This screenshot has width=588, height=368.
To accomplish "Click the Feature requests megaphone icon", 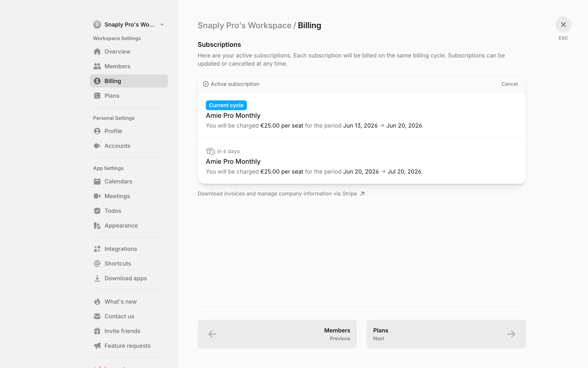I will 97,346.
